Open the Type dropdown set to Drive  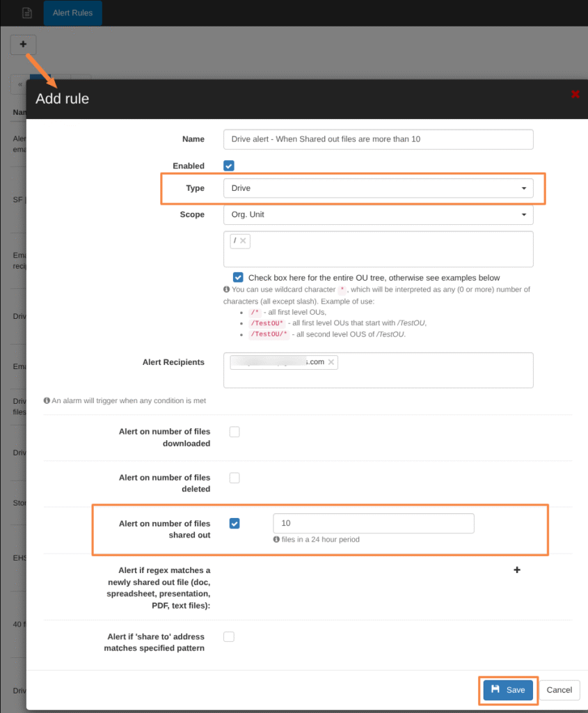(x=378, y=188)
